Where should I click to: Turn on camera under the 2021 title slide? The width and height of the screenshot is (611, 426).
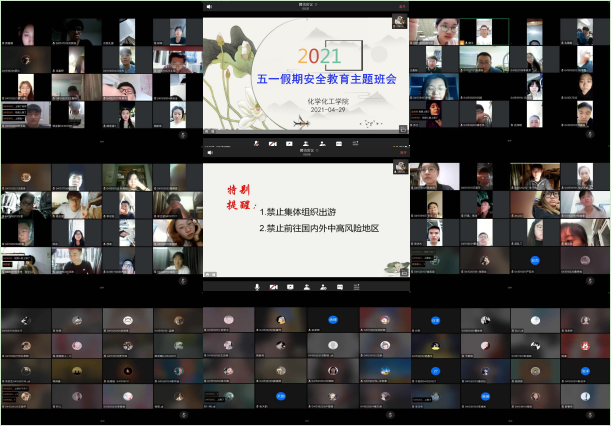click(x=272, y=144)
